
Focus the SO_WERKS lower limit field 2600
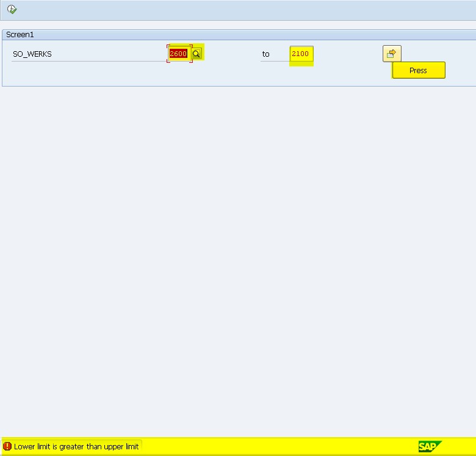179,54
